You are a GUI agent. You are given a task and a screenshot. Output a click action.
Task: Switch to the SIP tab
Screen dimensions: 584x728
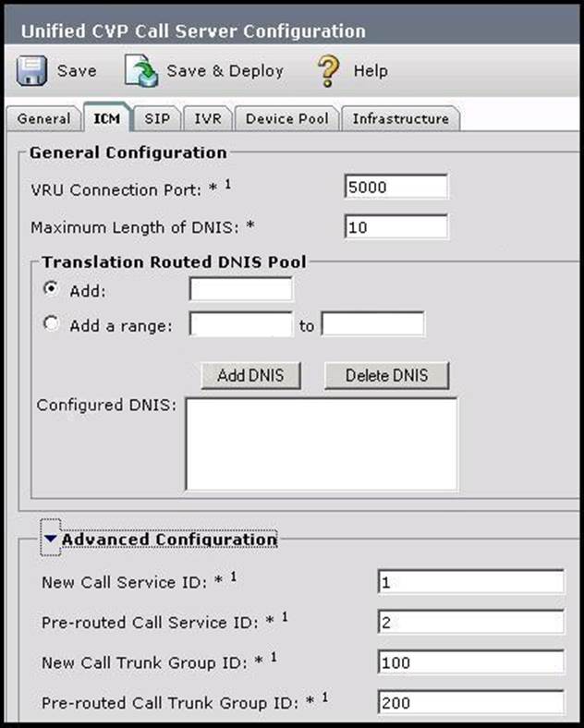pos(157,119)
